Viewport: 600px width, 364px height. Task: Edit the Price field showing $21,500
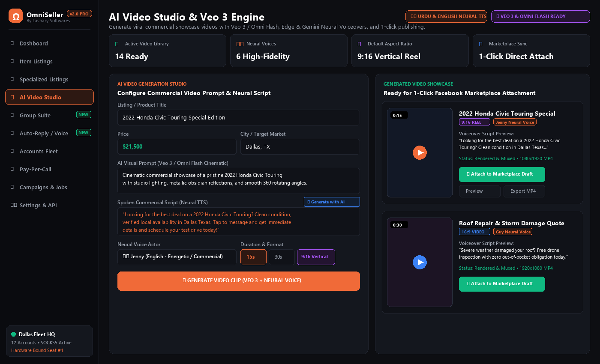tap(177, 146)
